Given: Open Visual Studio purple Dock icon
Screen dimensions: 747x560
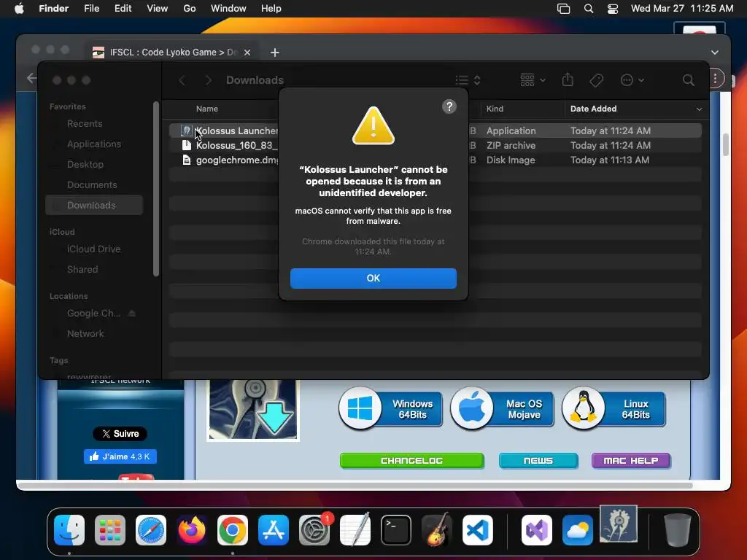Looking at the screenshot, I should tap(537, 530).
